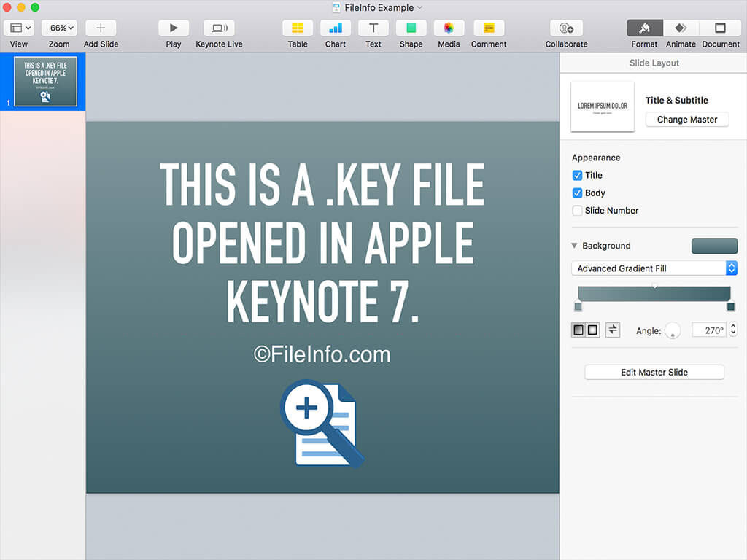Click the Angle dial
The height and width of the screenshot is (560, 747).
(x=673, y=330)
